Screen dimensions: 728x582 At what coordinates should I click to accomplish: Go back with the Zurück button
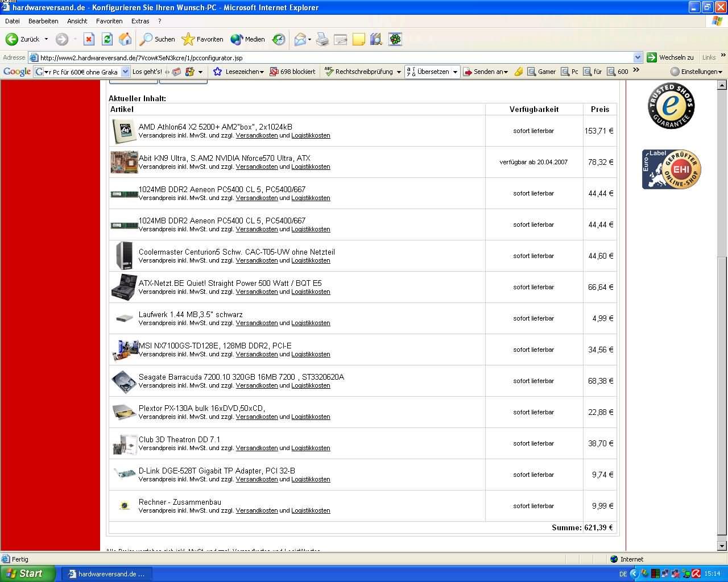(x=23, y=39)
